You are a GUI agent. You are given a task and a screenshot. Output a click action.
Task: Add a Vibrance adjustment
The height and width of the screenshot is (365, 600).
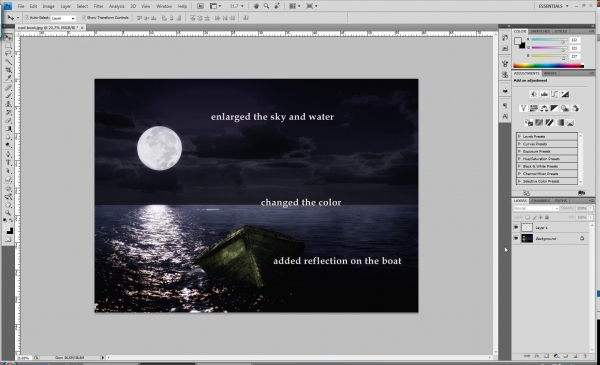click(523, 108)
